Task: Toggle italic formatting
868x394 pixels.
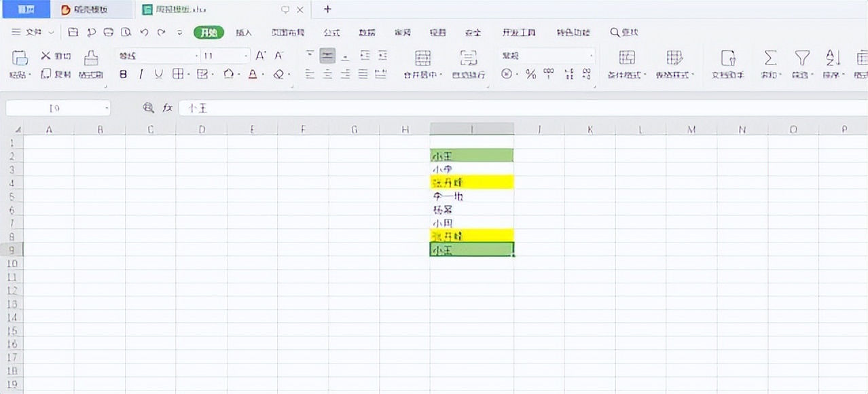Action: pyautogui.click(x=141, y=74)
